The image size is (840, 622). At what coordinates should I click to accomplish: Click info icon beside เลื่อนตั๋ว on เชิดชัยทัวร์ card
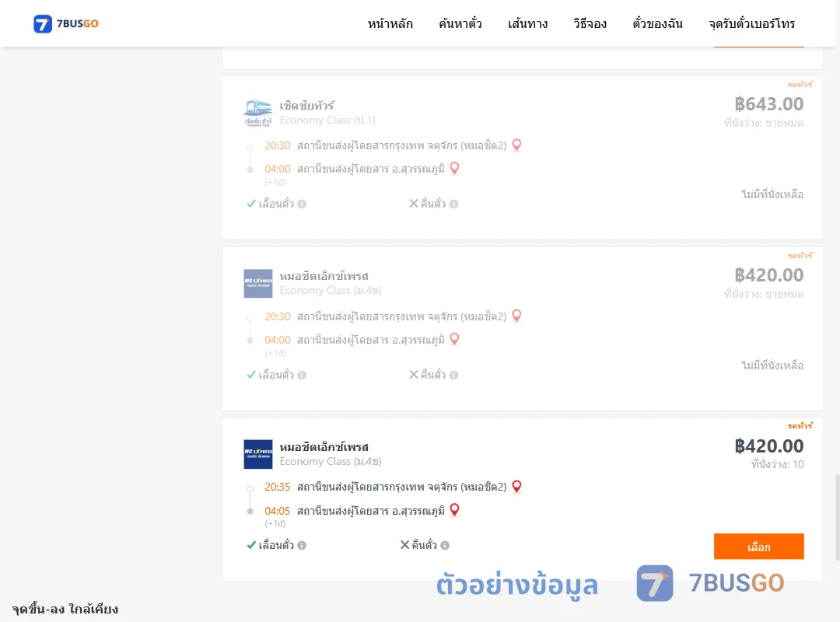point(302,204)
